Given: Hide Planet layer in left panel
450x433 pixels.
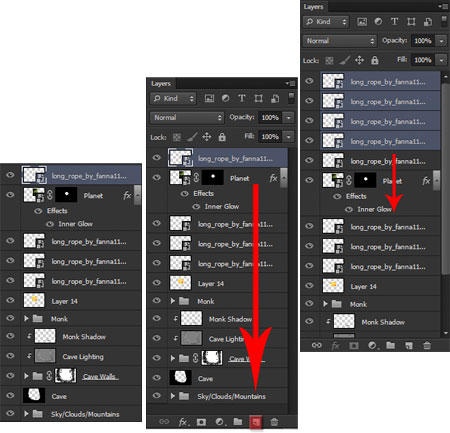Looking at the screenshot, I should [x=10, y=195].
